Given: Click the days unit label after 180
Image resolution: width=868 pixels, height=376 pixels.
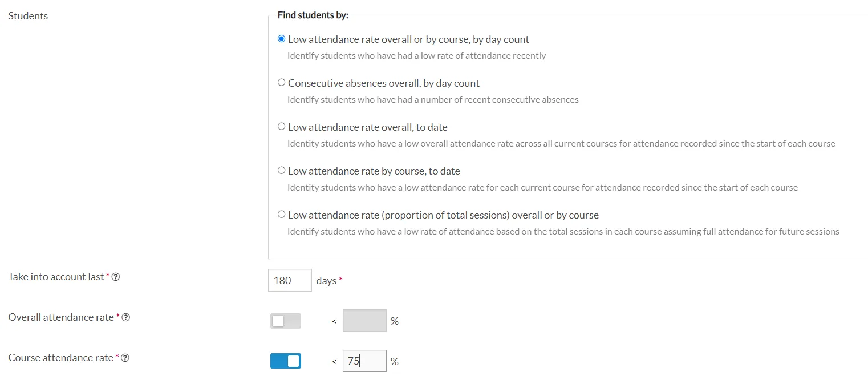Looking at the screenshot, I should tap(326, 281).
